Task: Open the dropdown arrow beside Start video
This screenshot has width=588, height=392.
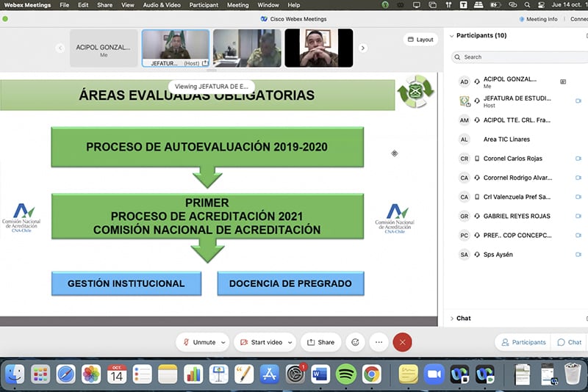Action: point(291,342)
